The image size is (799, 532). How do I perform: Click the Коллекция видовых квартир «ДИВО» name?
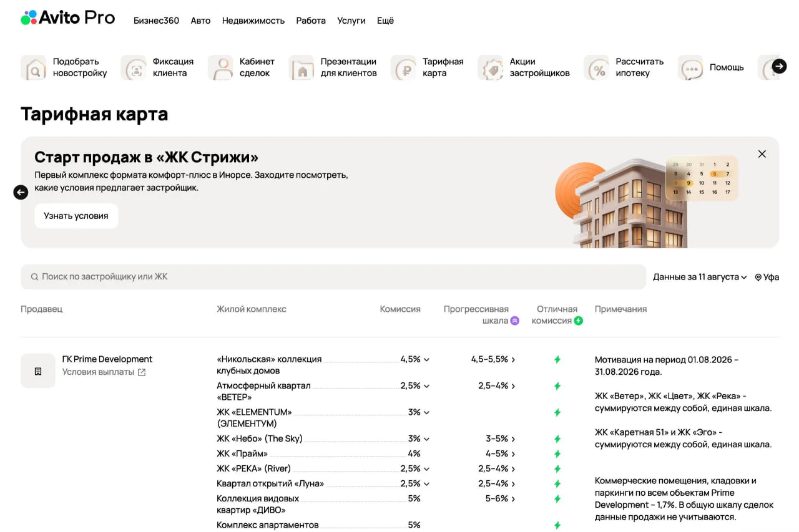click(x=258, y=504)
